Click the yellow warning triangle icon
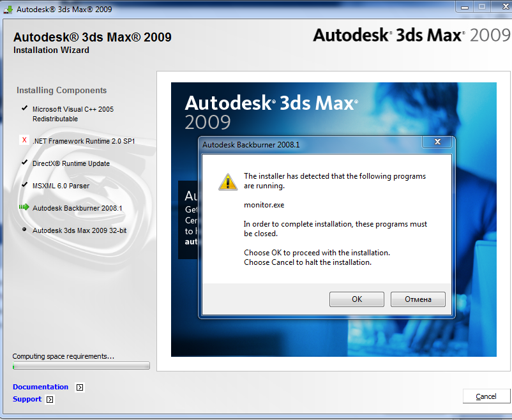 click(228, 182)
